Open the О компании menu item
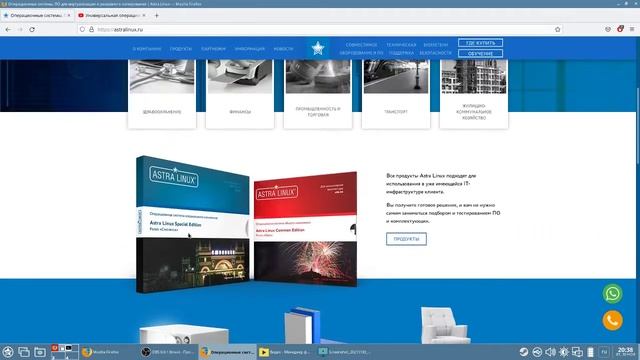 pos(147,49)
